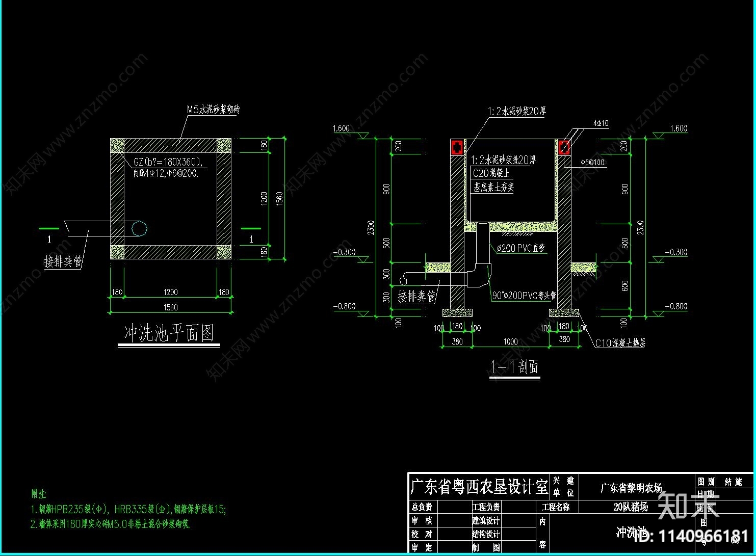The height and width of the screenshot is (556, 756).
Task: Click the right section cut marker '1' in plan
Action: (x=251, y=239)
